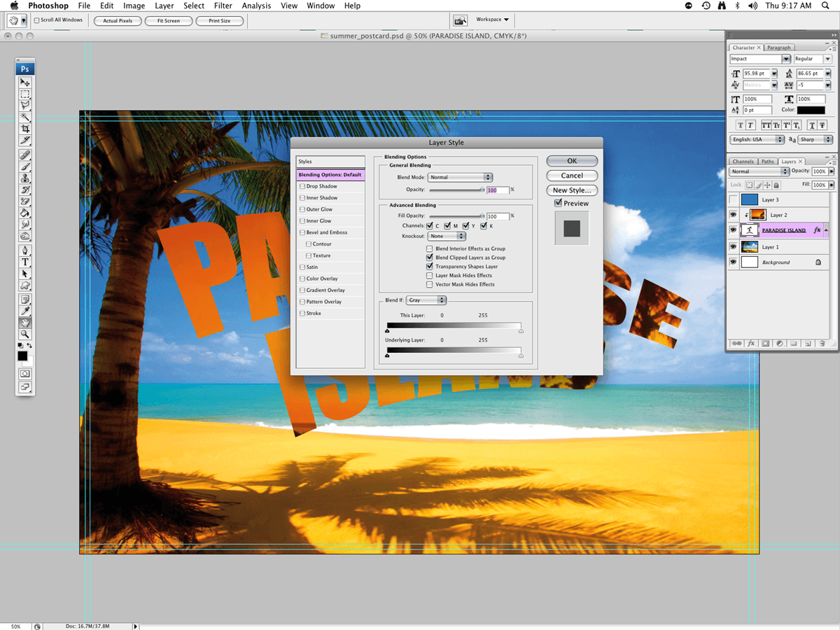This screenshot has width=840, height=630.
Task: Click OK in Layer Style dialog
Action: click(572, 161)
